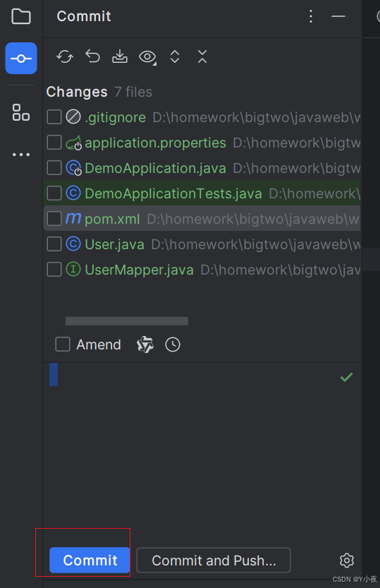Select the .gitignore file name

point(116,118)
